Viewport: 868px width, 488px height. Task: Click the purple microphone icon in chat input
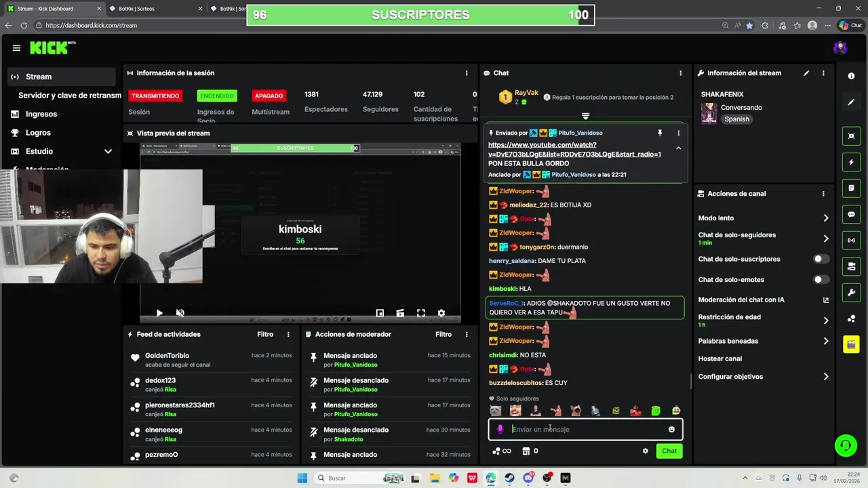click(x=500, y=430)
